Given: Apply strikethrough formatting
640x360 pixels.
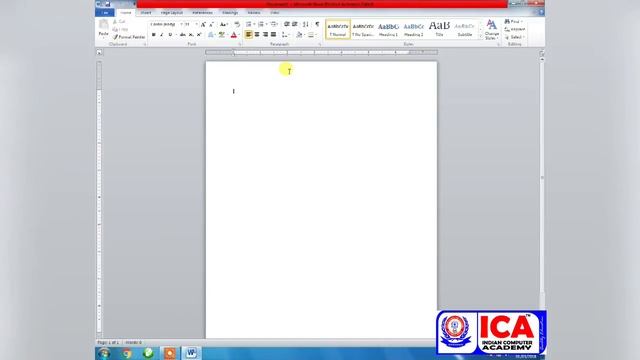Looking at the screenshot, I should pos(182,35).
